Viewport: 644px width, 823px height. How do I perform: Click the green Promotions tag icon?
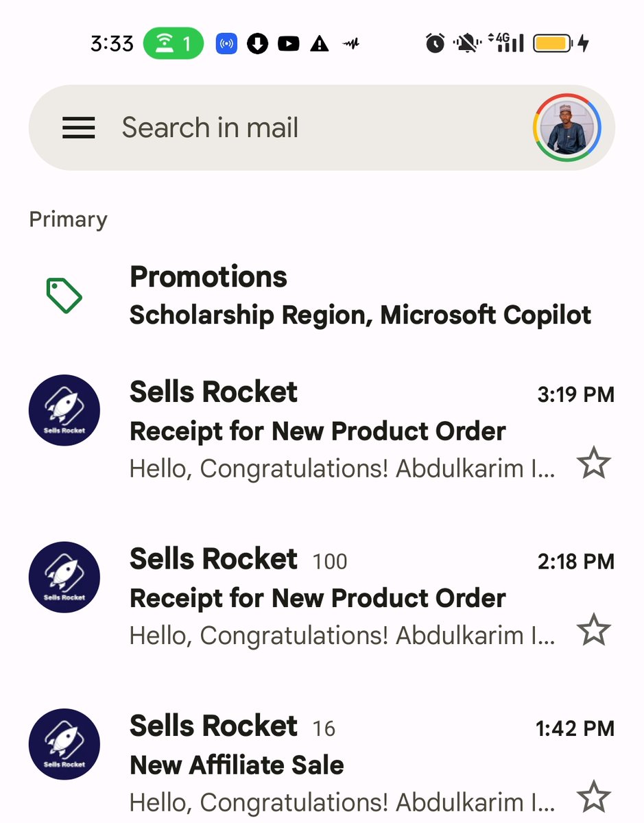point(64,296)
